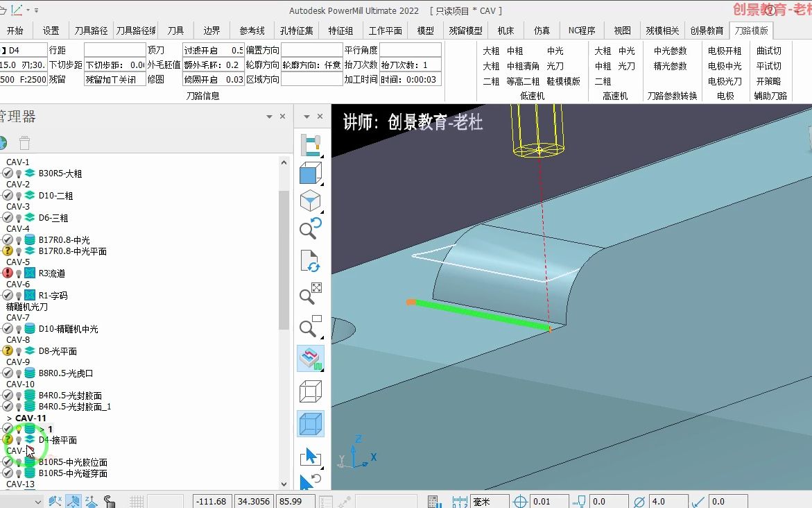The image size is (812, 508).
Task: Click the zoom-refresh magnifier icon in the view toolbar
Action: click(x=311, y=228)
